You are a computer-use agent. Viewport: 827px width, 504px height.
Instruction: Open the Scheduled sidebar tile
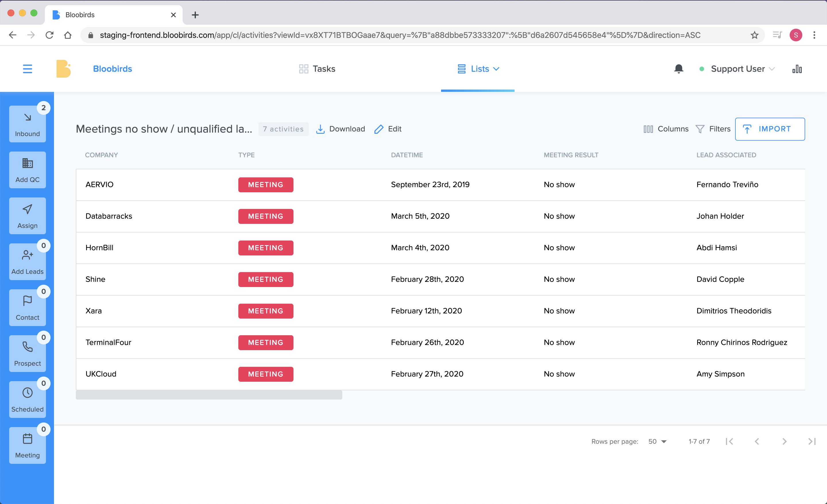(28, 400)
